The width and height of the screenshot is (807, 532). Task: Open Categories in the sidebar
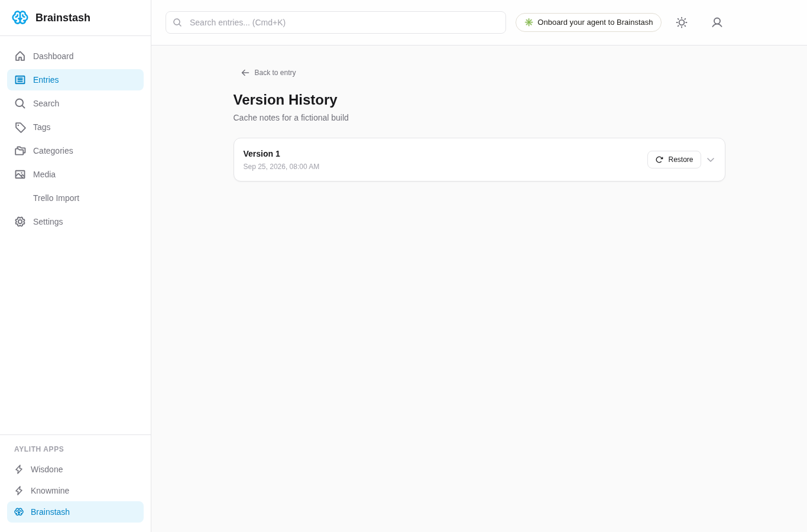(75, 151)
